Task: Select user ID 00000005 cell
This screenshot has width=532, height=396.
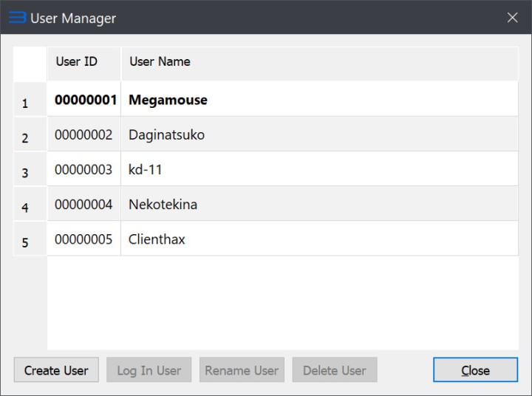Action: coord(83,239)
